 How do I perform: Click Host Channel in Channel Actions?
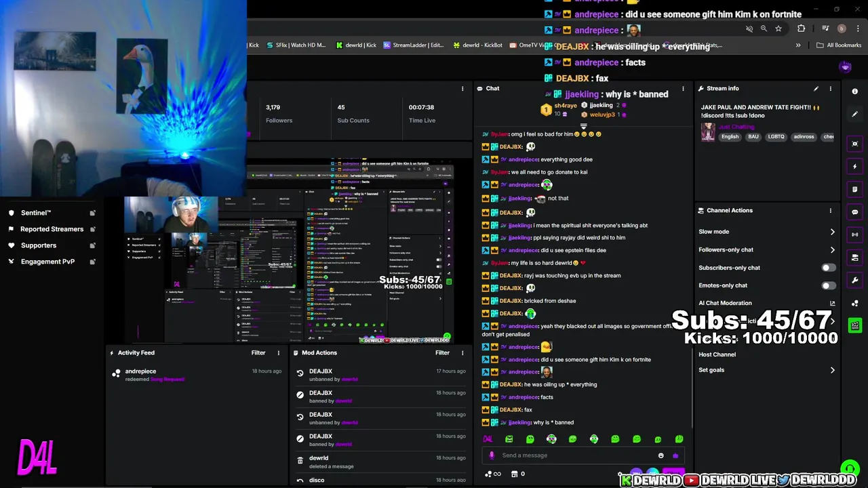[x=717, y=354]
